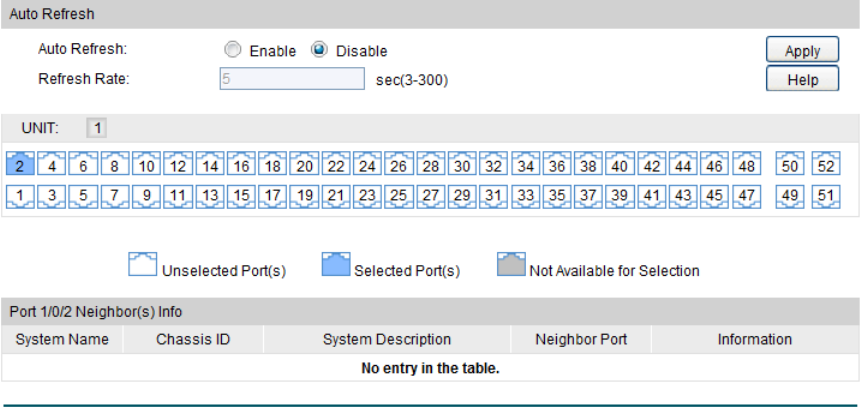Click port 24 in the panel
The height and width of the screenshot is (413, 861).
point(368,165)
